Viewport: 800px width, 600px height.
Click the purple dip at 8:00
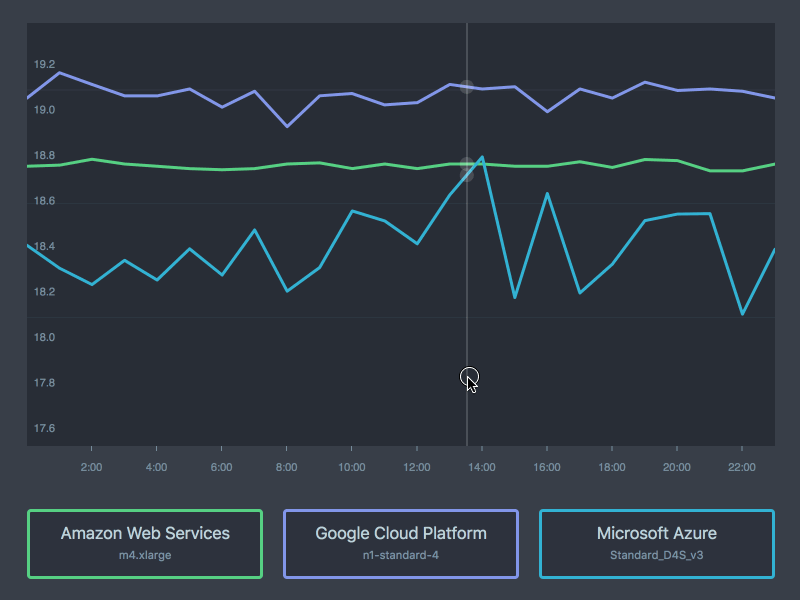pyautogui.click(x=287, y=128)
